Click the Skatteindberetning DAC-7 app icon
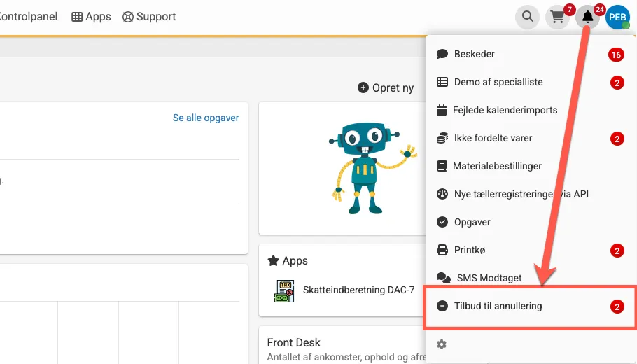The image size is (637, 364). tap(284, 290)
